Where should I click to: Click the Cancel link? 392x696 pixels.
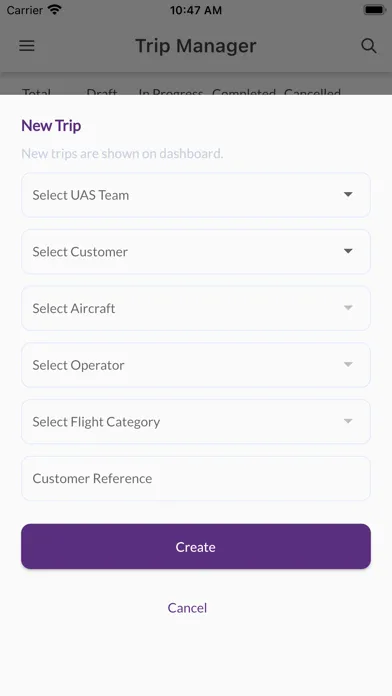pyautogui.click(x=187, y=608)
